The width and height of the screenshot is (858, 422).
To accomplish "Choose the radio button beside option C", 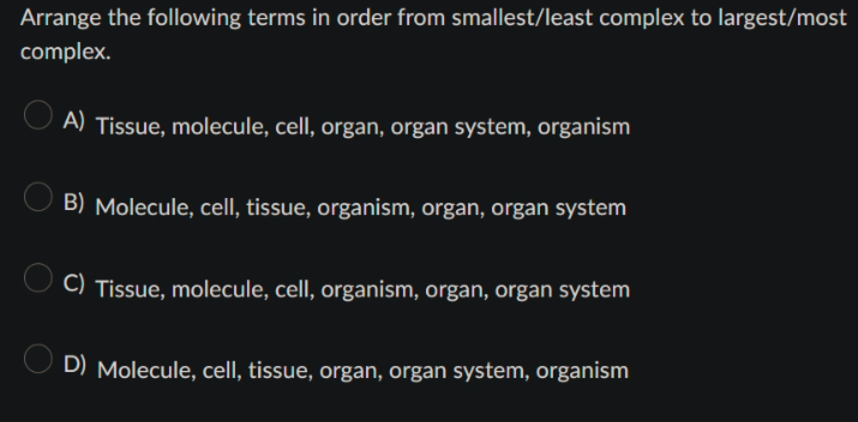I will [x=38, y=278].
